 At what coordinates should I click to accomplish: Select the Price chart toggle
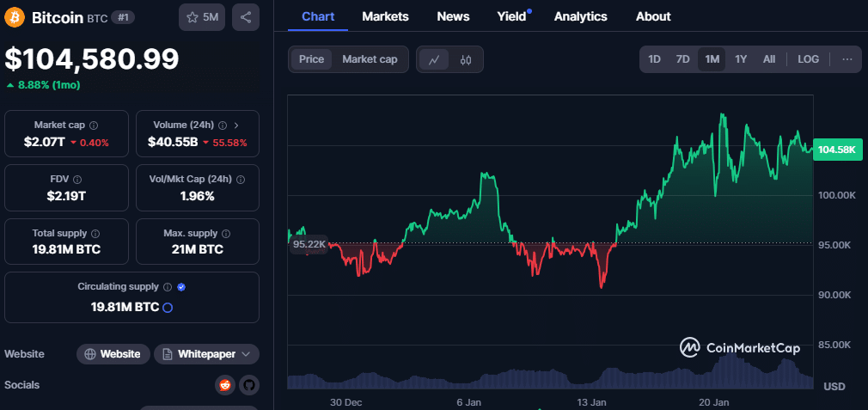[312, 59]
